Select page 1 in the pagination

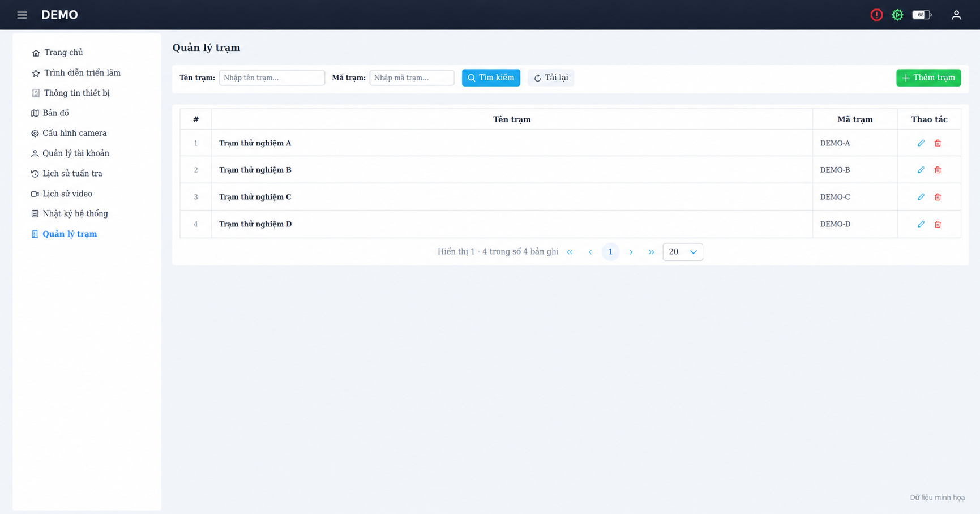point(610,252)
